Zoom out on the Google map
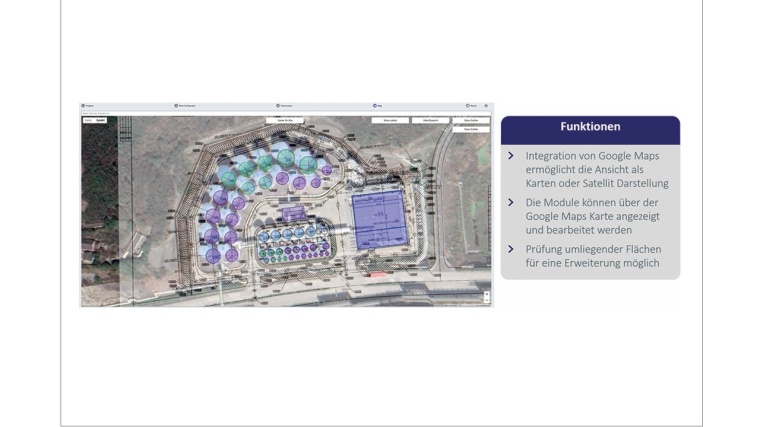 pos(487,300)
